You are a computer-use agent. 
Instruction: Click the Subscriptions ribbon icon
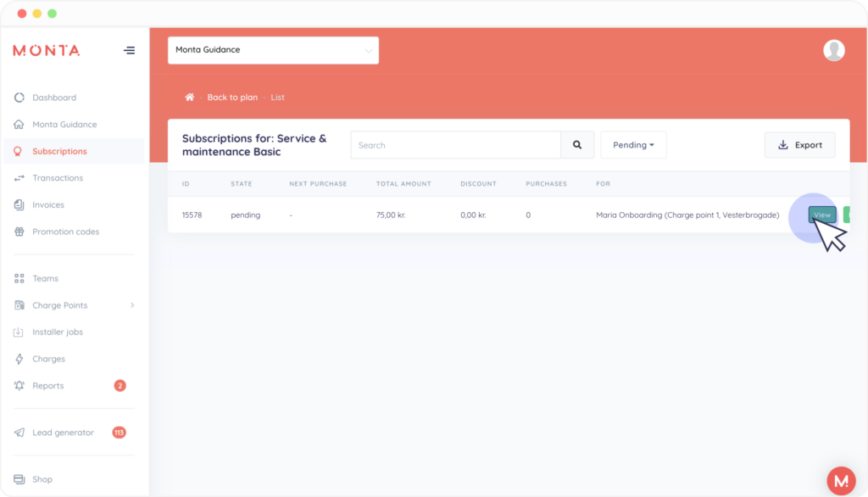[x=19, y=151]
